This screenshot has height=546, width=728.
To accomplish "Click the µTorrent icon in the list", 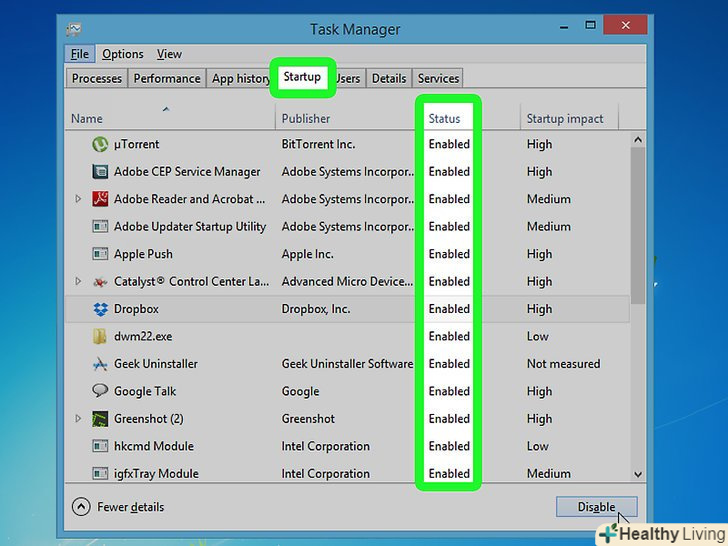I will coord(100,144).
